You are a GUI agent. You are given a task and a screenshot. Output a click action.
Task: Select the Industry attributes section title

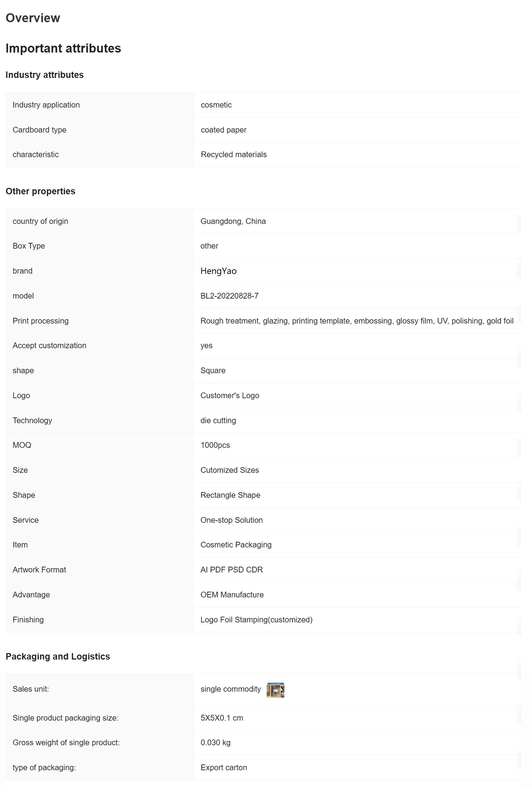click(45, 75)
